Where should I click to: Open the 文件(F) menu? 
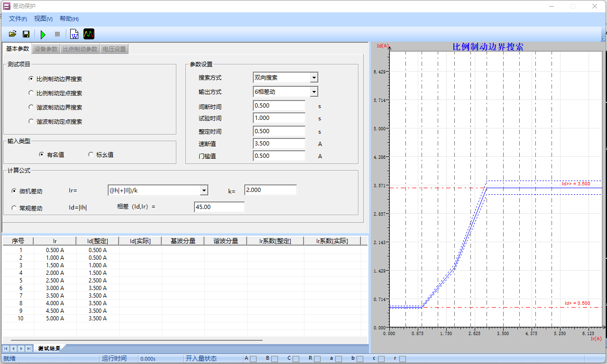(x=18, y=19)
